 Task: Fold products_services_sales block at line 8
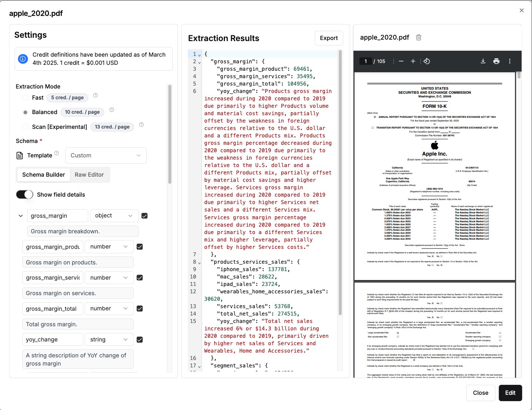tap(199, 263)
